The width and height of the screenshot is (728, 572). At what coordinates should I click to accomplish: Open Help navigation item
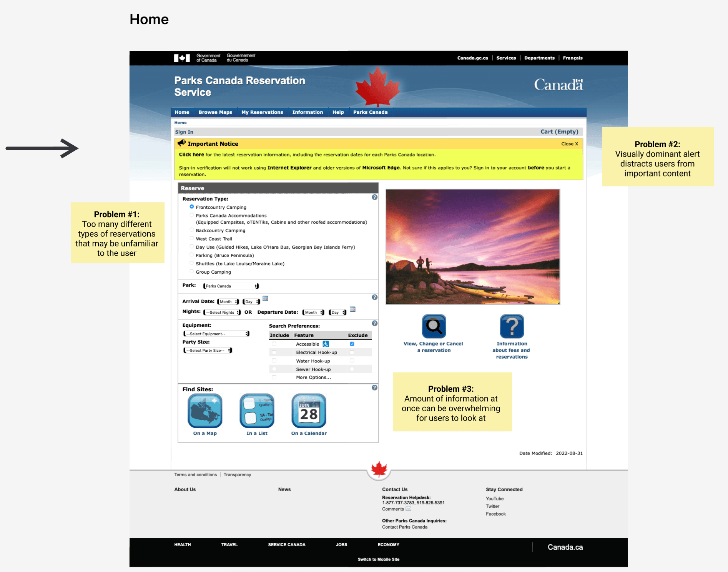pyautogui.click(x=338, y=112)
